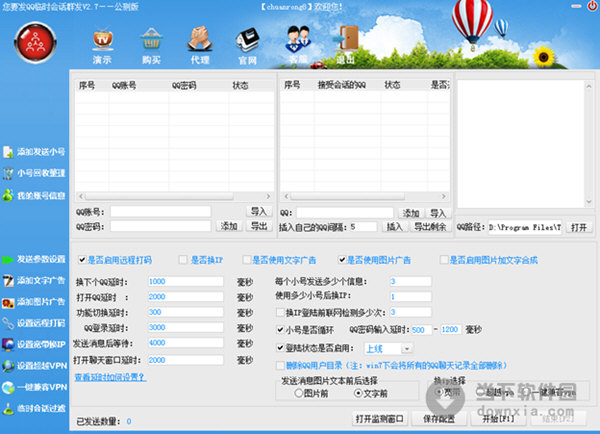Screen dimensions: 600x434
Task: Select the 宽带 radio button
Action: [x=439, y=392]
